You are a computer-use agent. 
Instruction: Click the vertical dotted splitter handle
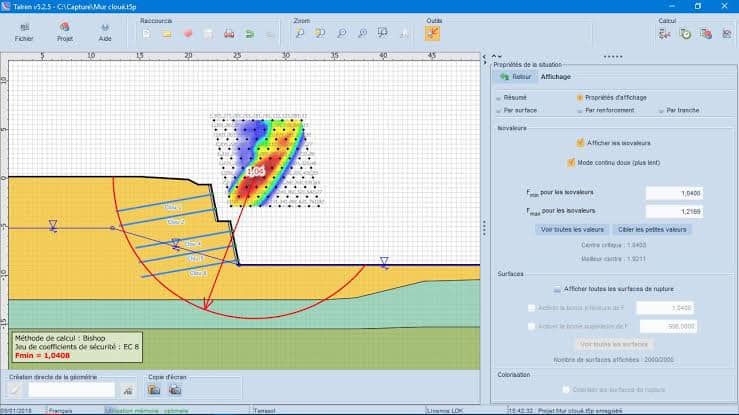pyautogui.click(x=484, y=228)
